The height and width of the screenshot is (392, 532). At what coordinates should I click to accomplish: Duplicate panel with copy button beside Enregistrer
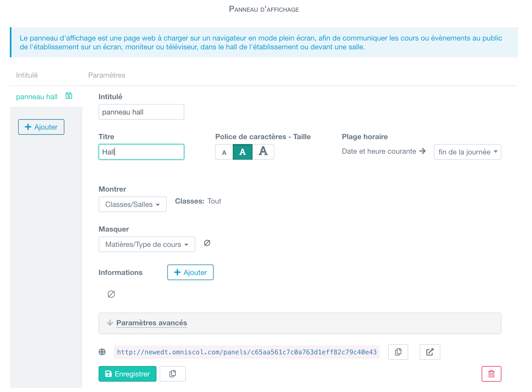173,374
